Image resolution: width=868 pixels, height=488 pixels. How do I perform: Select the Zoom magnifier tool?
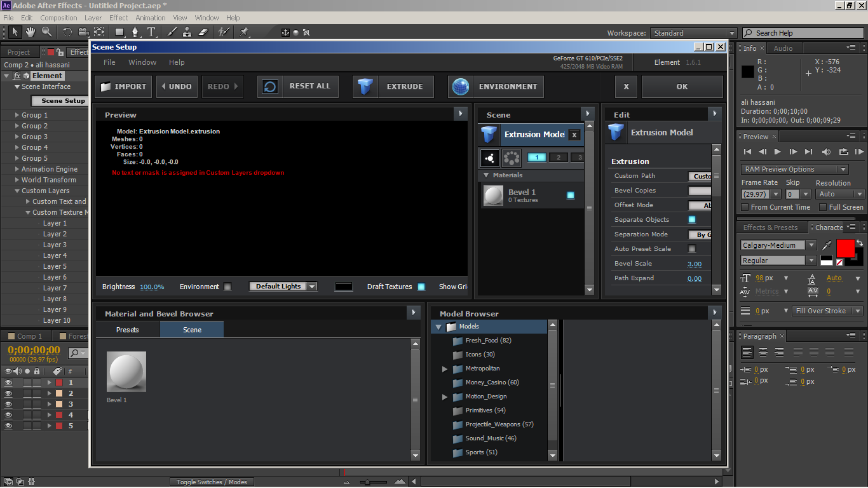pos(46,32)
